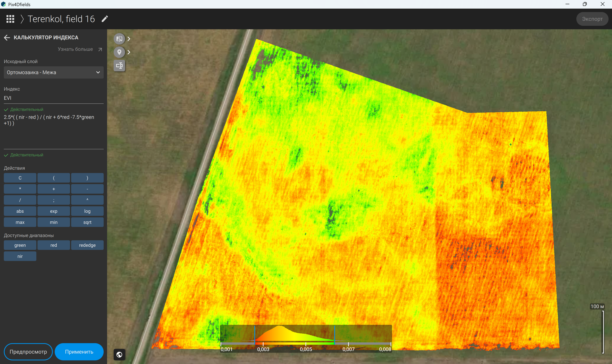
Task: Click the Предпросмотр preview button
Action: 28,352
